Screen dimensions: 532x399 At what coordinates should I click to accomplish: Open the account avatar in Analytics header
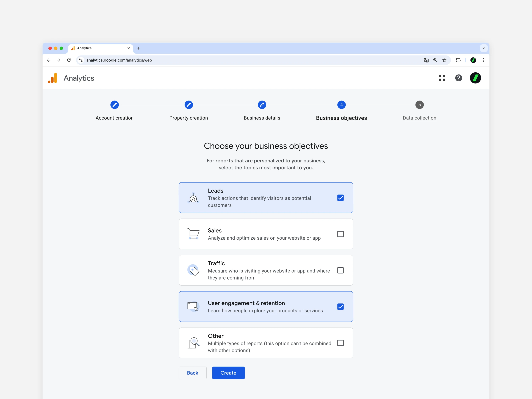475,78
